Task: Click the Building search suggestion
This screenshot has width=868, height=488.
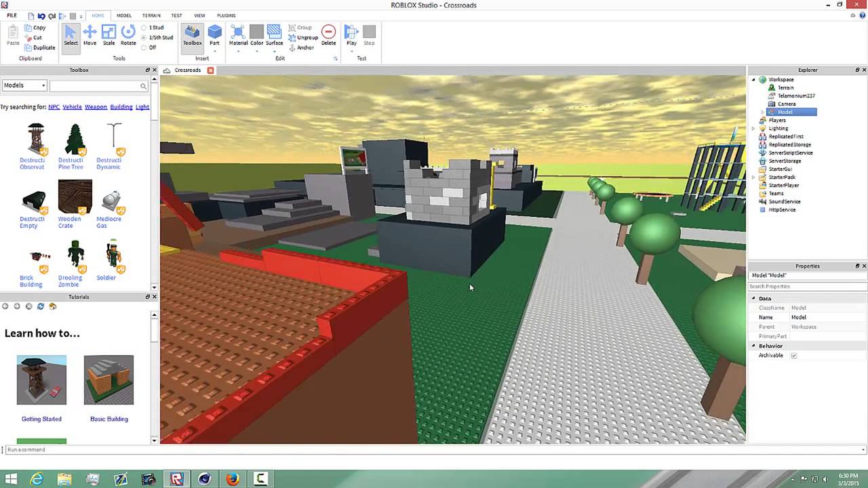Action: (121, 106)
